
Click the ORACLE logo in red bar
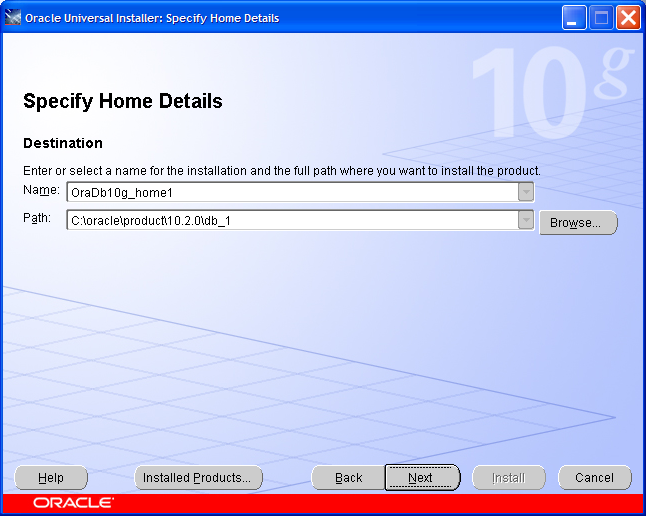point(73,503)
